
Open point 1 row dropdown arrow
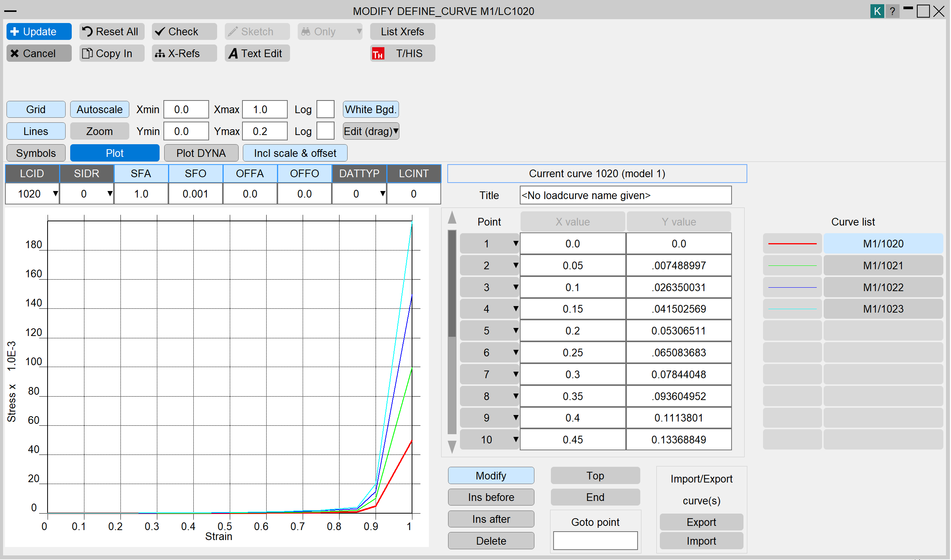pyautogui.click(x=516, y=244)
